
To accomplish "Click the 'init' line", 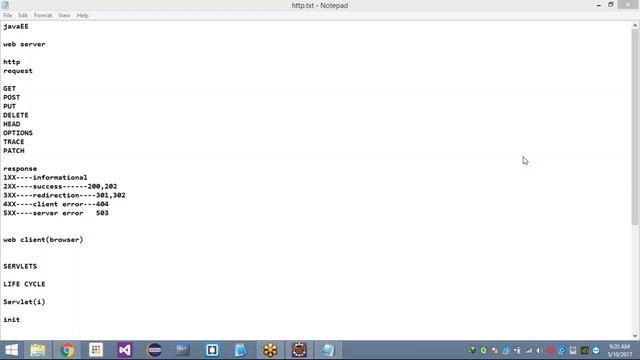I will pos(11,320).
